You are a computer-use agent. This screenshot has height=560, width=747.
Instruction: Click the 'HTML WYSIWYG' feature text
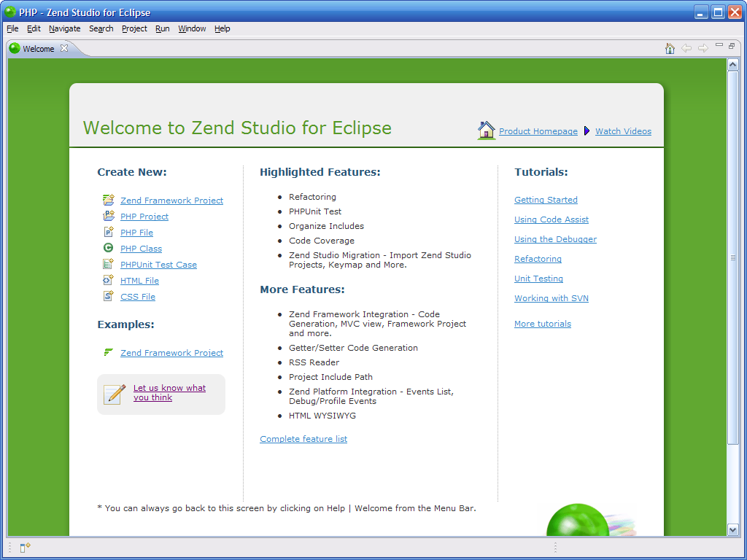322,416
